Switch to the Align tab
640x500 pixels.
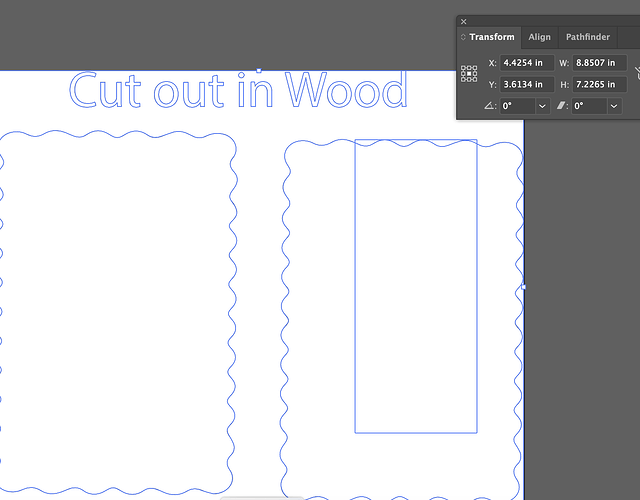[x=539, y=37]
